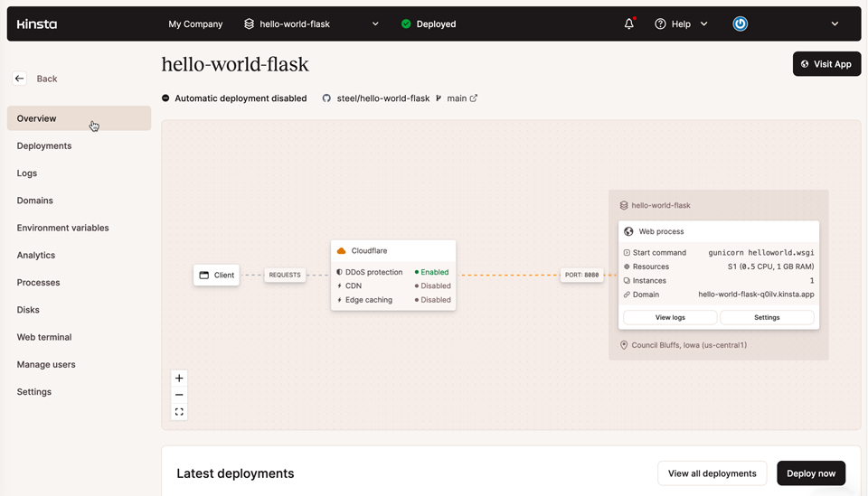This screenshot has height=496, width=868.
Task: Zoom out the diagram with minus
Action: point(179,395)
